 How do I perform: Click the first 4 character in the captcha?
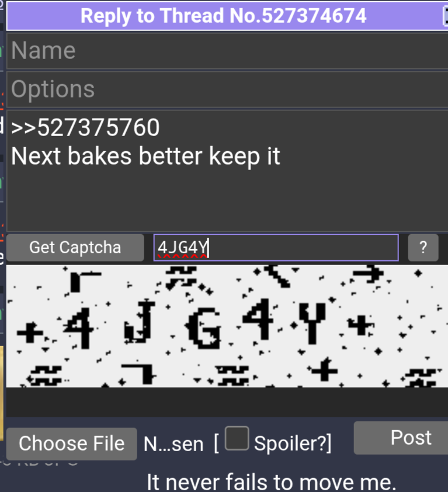79,328
